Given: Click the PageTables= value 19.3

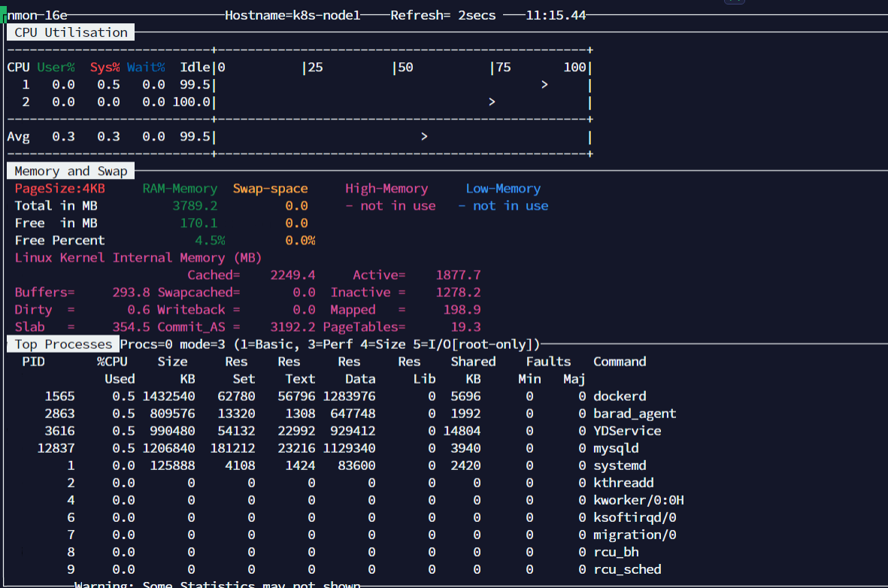Looking at the screenshot, I should [x=466, y=327].
